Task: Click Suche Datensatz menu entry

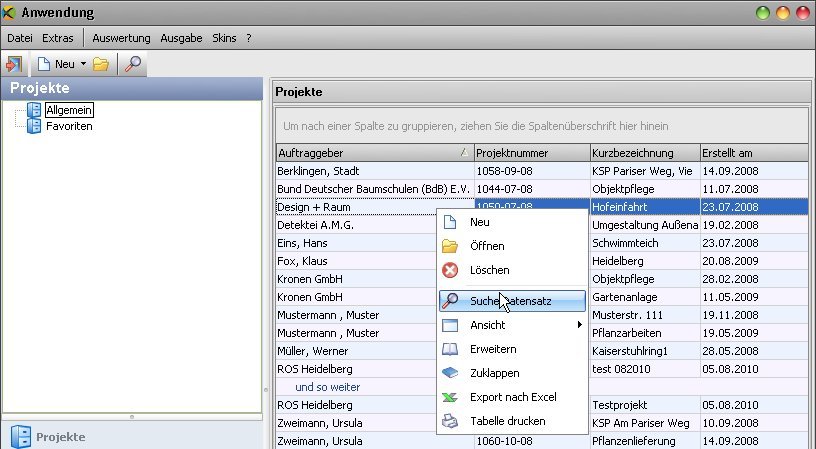Action: click(510, 300)
